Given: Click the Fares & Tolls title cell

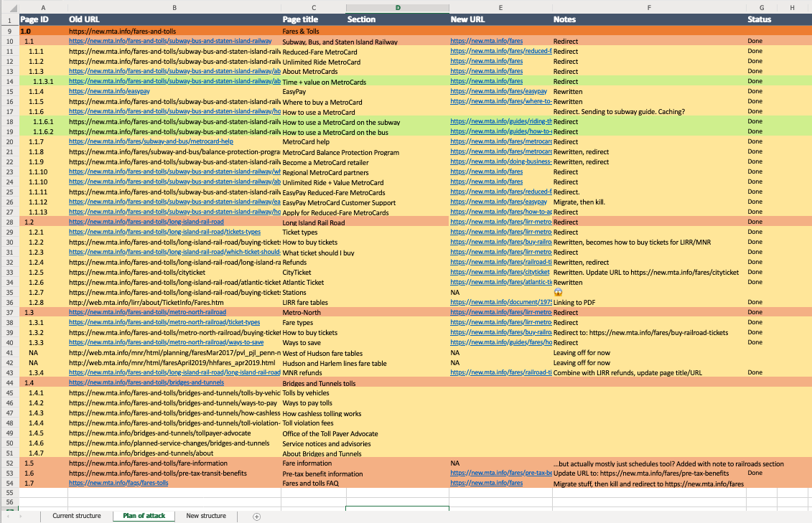Looking at the screenshot, I should (x=314, y=31).
